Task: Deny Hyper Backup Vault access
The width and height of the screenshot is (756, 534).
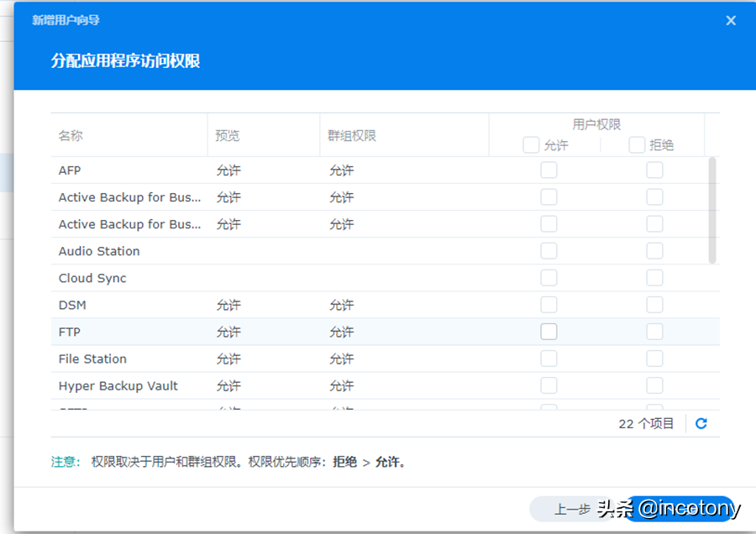Action: point(654,386)
